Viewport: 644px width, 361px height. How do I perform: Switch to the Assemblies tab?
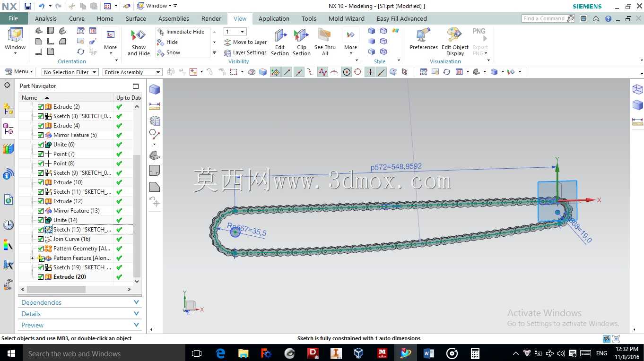point(174,18)
